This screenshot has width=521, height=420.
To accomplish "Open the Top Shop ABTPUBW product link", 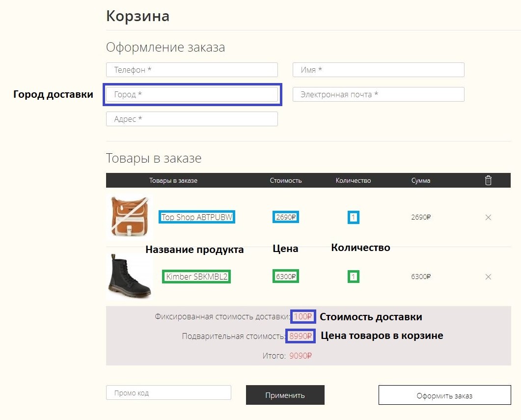I will (197, 217).
